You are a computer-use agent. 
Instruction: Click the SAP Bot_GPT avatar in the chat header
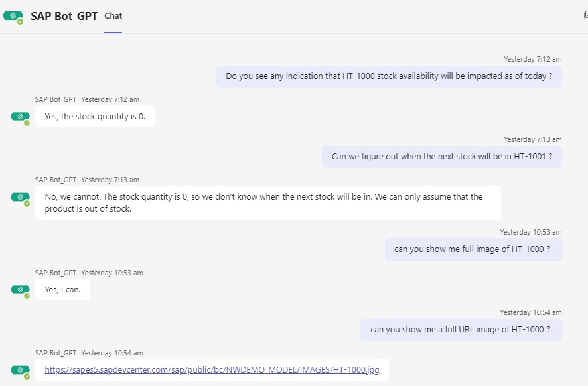coord(13,16)
